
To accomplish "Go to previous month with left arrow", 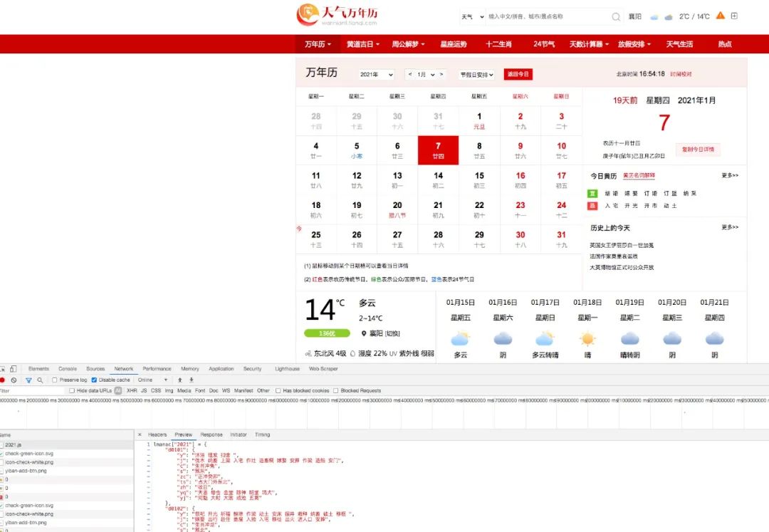I will click(x=410, y=75).
